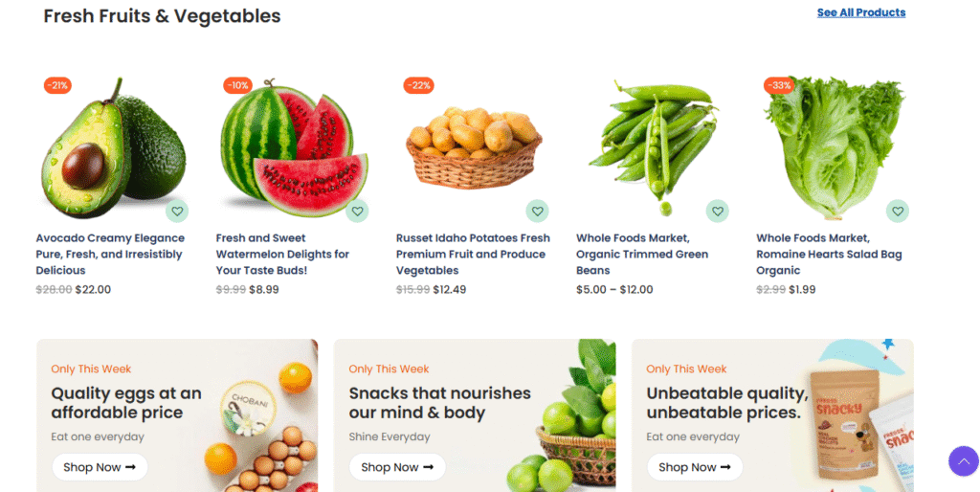Add avocado to wishlist via heart icon
This screenshot has height=492, width=980.
click(x=177, y=212)
